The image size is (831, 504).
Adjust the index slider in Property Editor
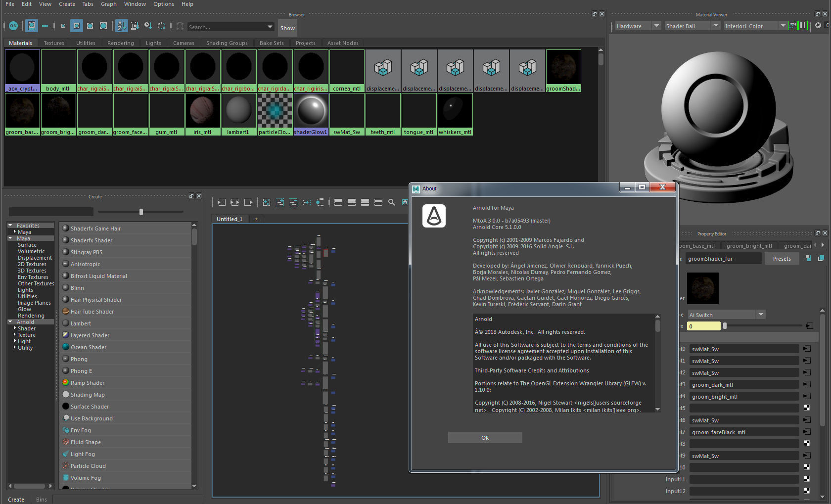click(x=725, y=326)
